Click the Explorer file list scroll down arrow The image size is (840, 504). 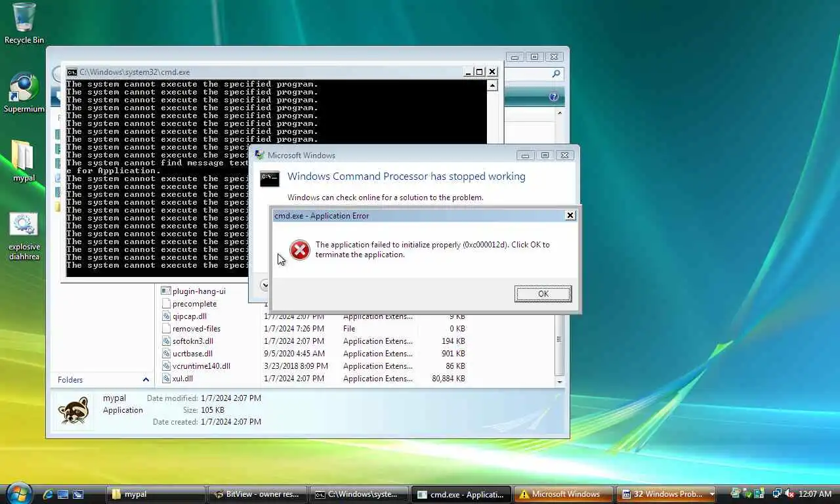pyautogui.click(x=559, y=381)
